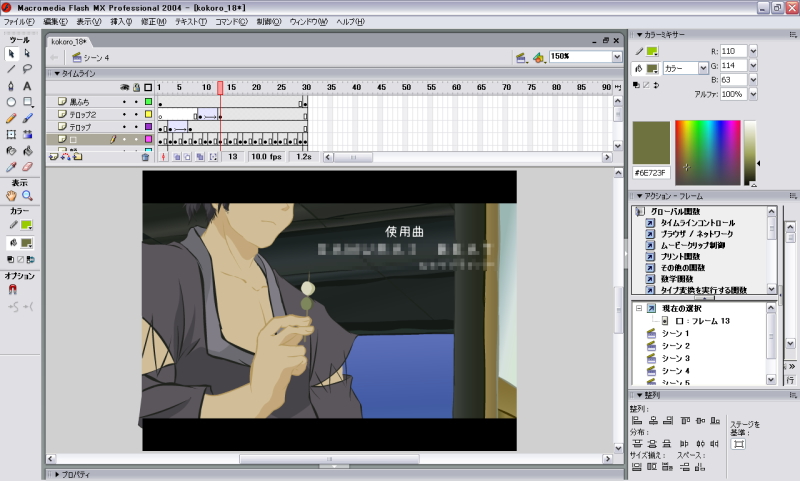Select the Brush tool
This screenshot has width=800, height=481.
coord(28,118)
